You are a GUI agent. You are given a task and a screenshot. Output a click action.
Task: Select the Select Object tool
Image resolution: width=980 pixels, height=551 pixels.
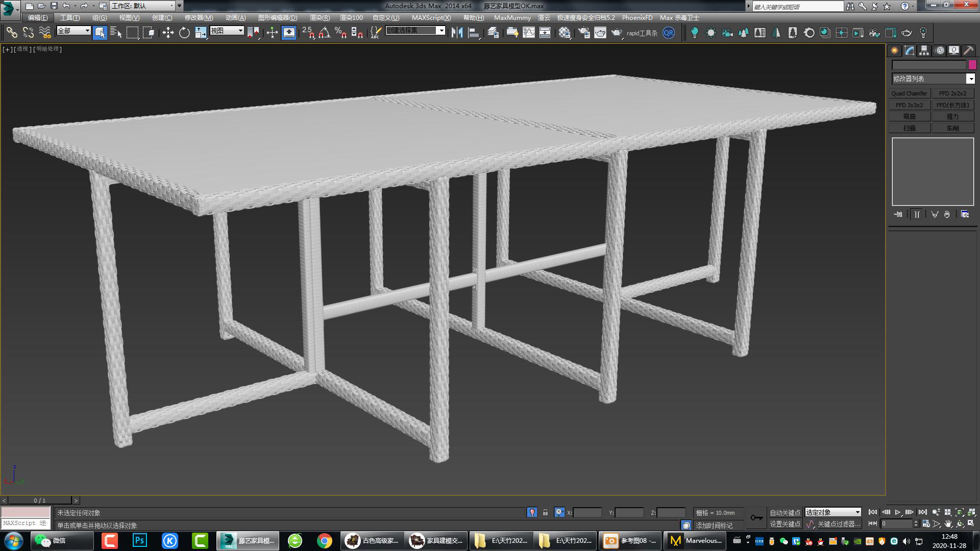101,32
